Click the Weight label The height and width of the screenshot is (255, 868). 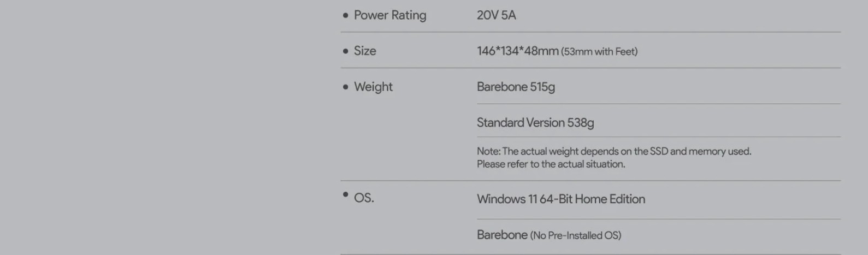tap(373, 87)
